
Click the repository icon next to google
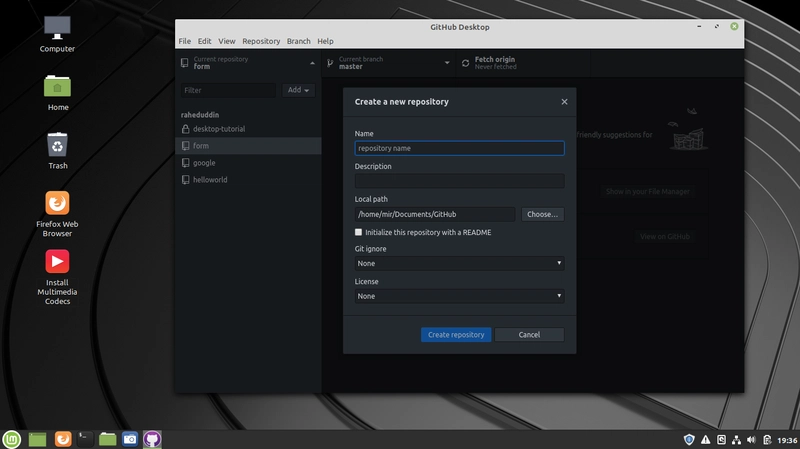coord(185,163)
